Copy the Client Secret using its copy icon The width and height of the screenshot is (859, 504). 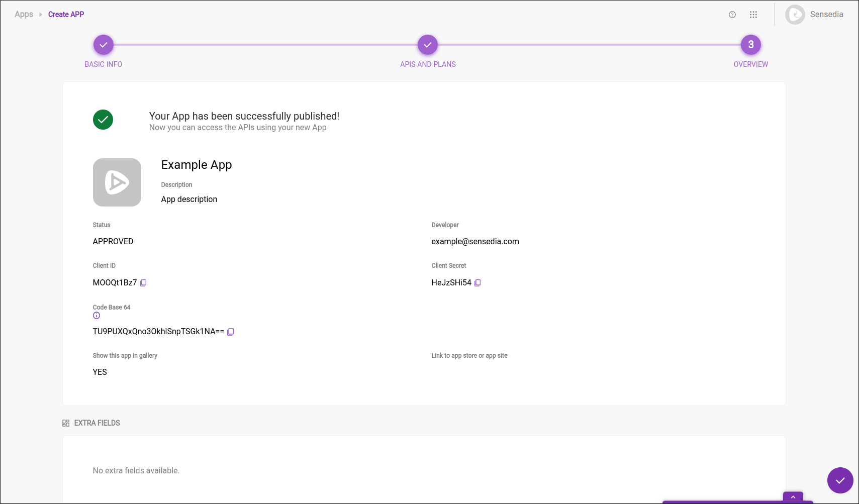(x=478, y=282)
